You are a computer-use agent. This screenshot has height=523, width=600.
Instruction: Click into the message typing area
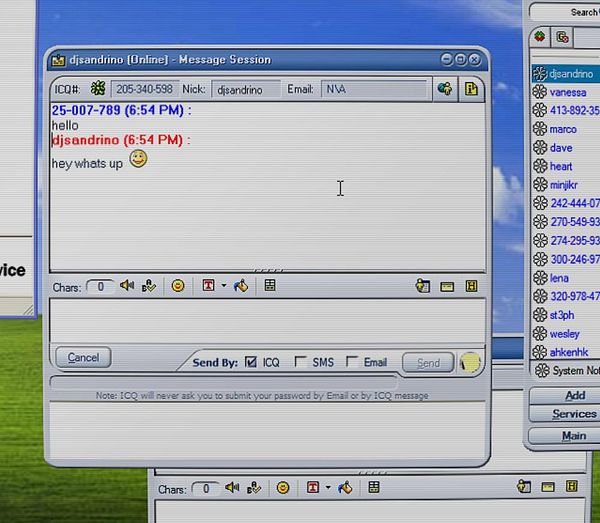(267, 321)
